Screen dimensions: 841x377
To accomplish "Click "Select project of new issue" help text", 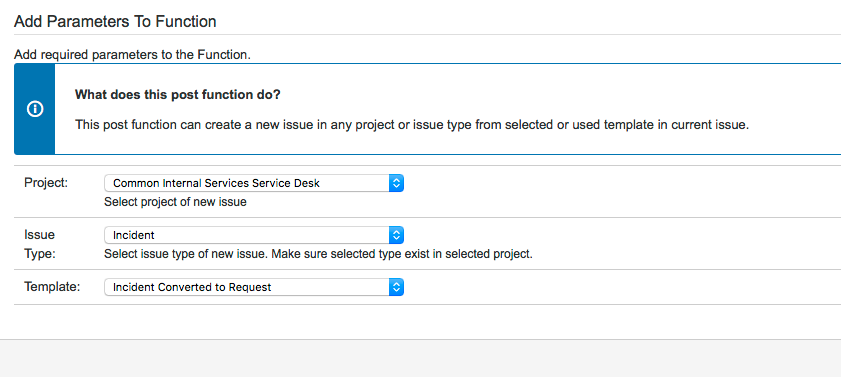I will (x=175, y=203).
